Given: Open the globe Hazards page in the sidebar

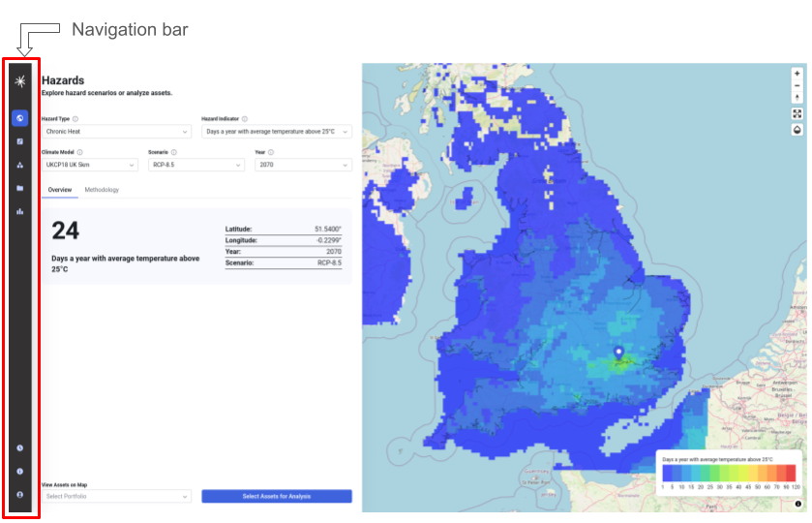Looking at the screenshot, I should [x=19, y=118].
